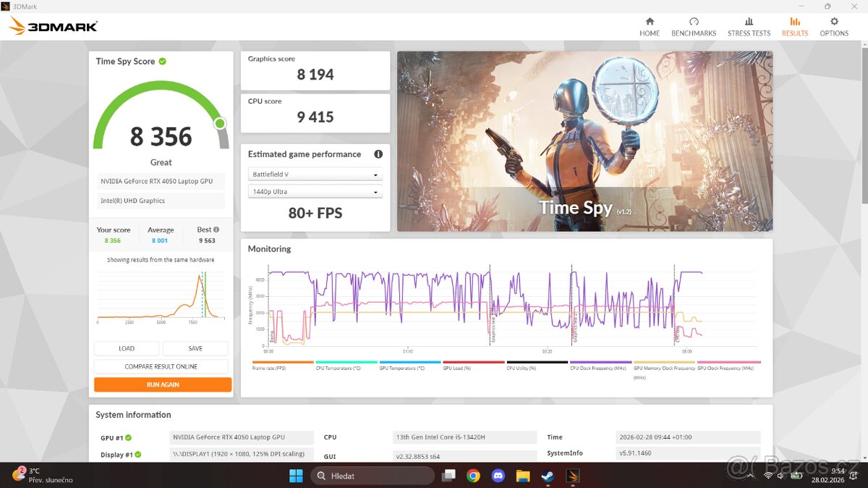Click the marker dot on the score gauge
This screenshot has height=488, width=868.
coord(219,124)
